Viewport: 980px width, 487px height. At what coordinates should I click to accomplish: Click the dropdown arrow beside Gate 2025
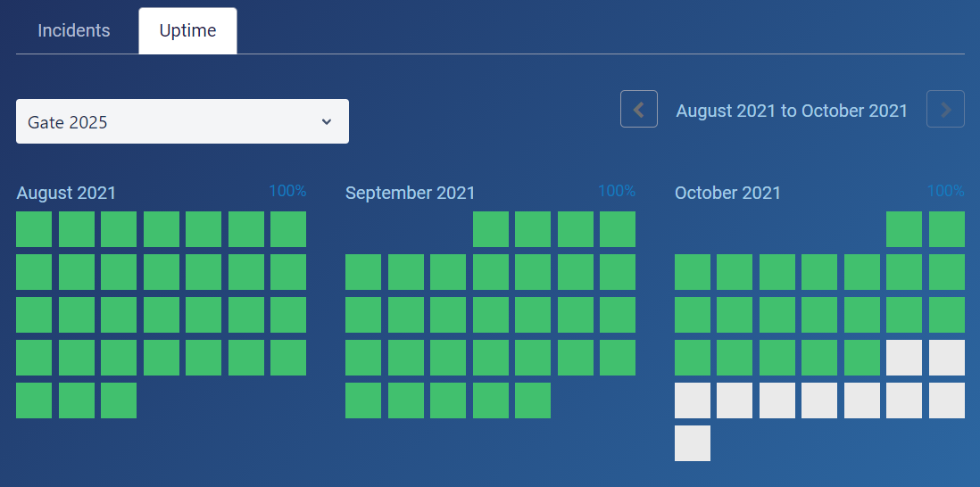point(327,121)
